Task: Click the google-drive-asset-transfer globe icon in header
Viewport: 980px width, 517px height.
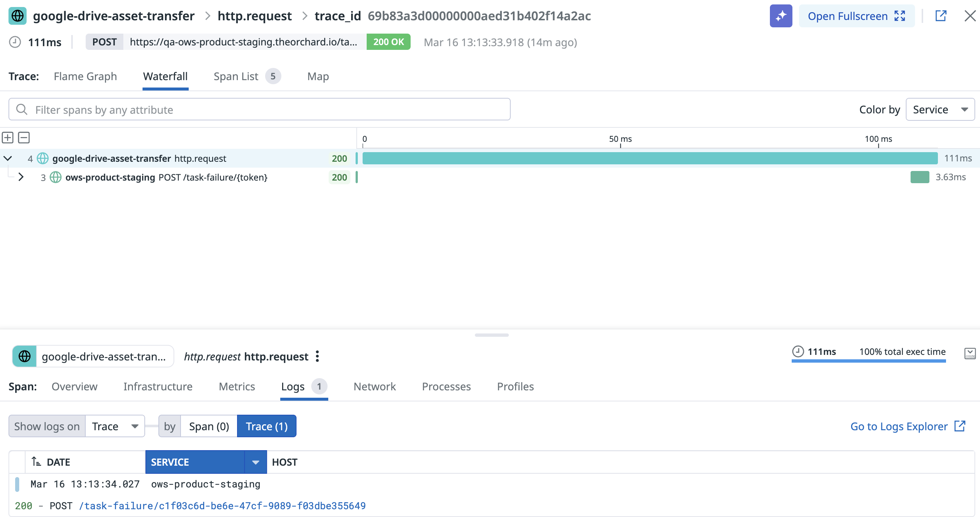Action: pos(17,16)
